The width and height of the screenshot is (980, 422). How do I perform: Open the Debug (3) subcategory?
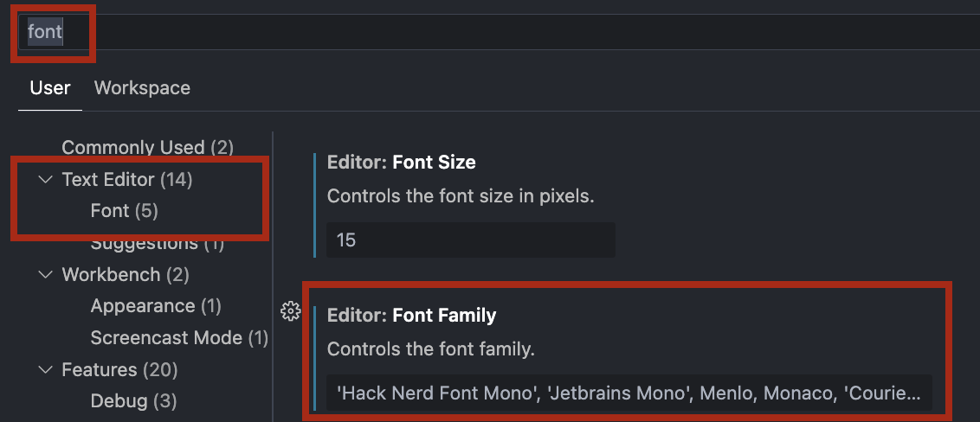(133, 400)
